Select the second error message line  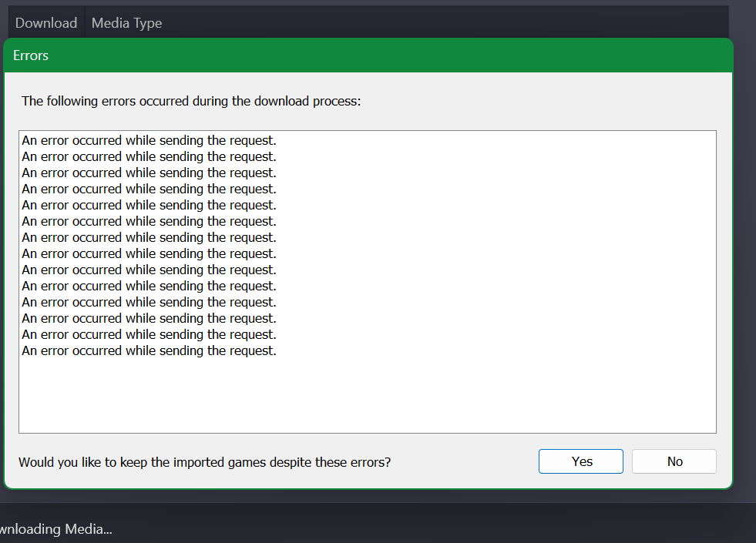(149, 156)
